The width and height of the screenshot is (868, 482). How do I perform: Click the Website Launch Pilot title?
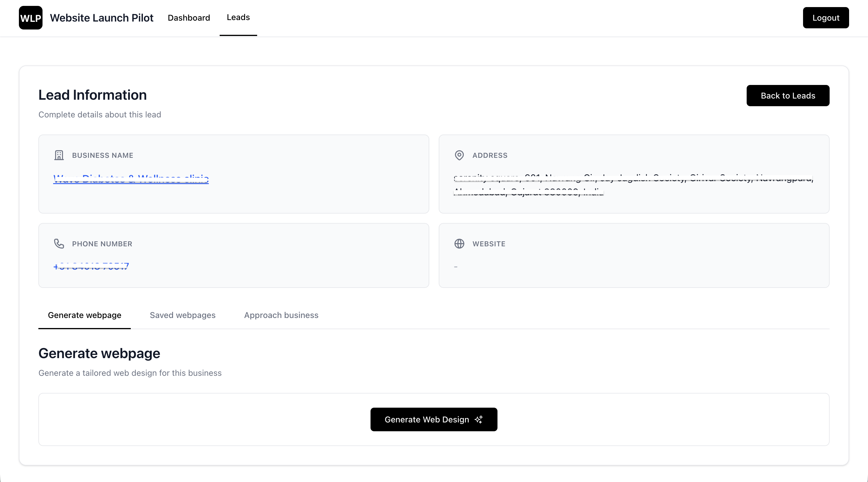point(102,18)
